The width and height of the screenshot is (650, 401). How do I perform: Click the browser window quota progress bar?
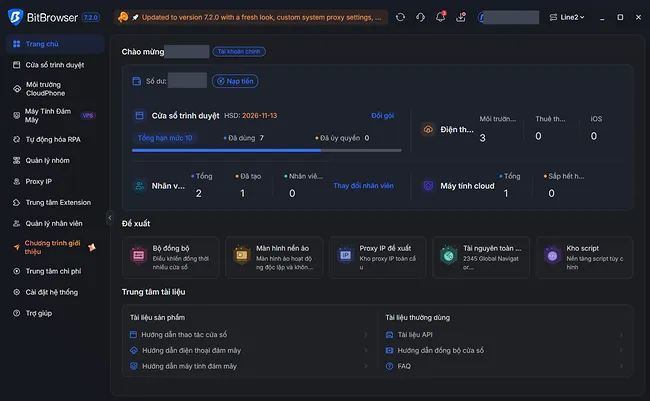click(267, 150)
